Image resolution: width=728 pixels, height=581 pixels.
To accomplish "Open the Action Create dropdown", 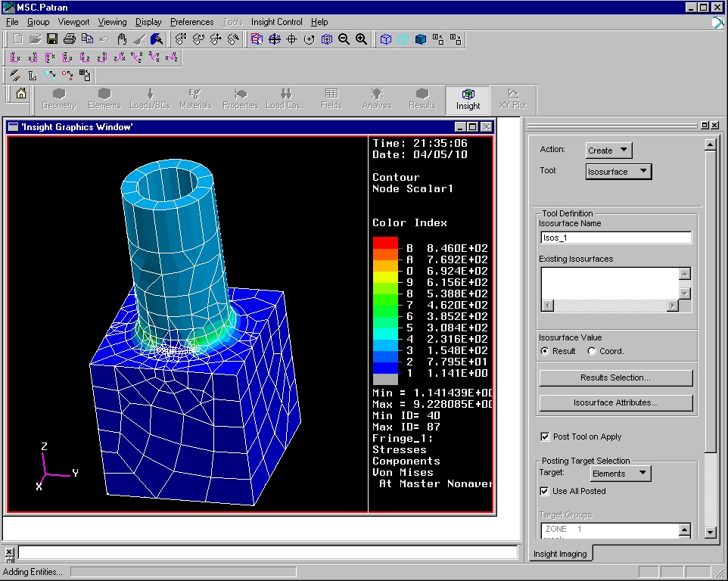I will click(608, 151).
